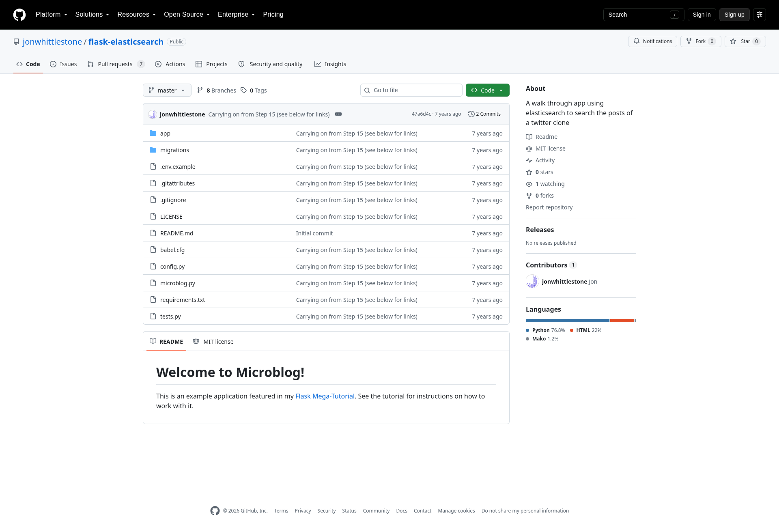Click the jonwhittlestone contributor avatar
Viewport: 779px width, 532px height.
[532, 282]
